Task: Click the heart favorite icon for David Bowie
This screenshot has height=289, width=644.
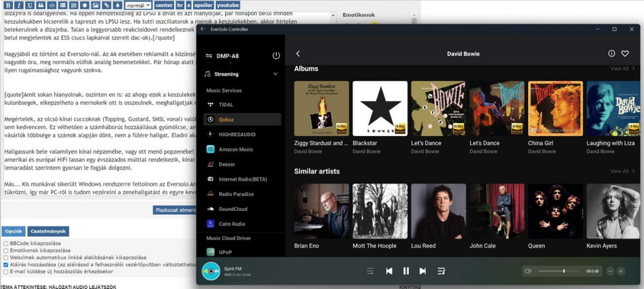Action: point(625,54)
